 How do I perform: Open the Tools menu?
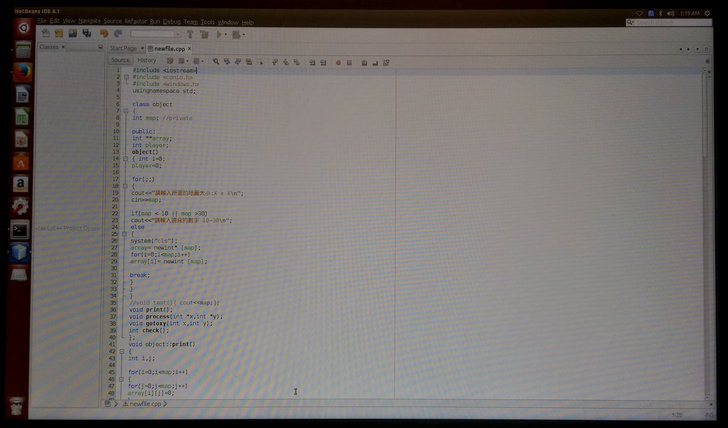click(208, 22)
